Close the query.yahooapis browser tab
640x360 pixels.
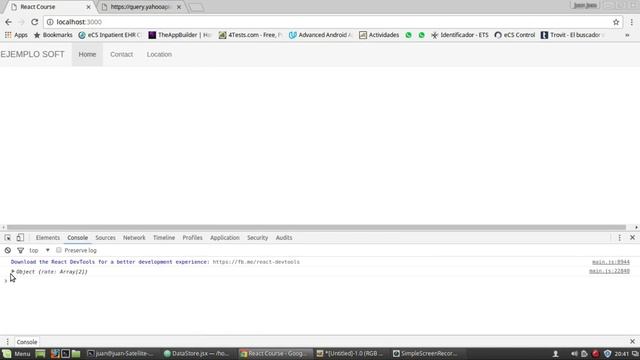click(x=179, y=7)
